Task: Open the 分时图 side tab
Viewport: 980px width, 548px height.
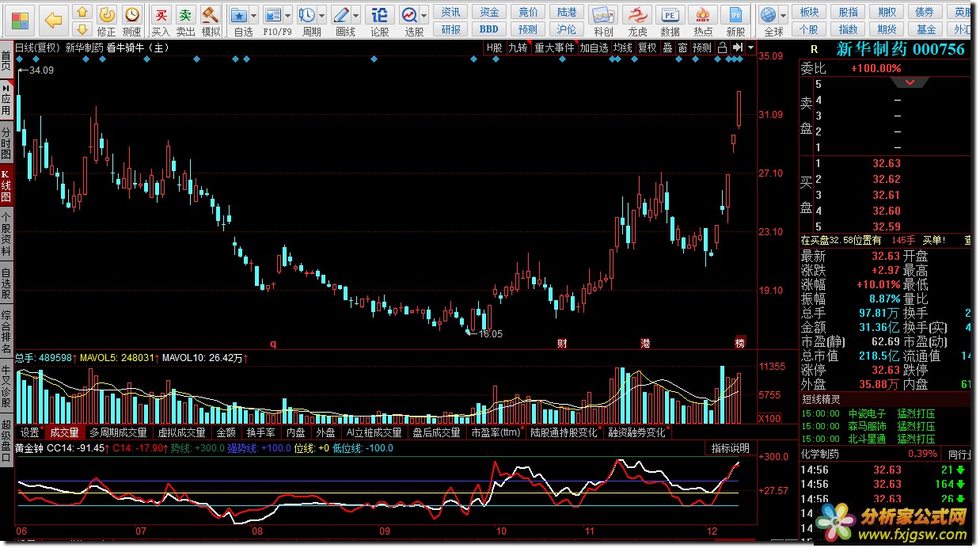Action: pos(6,143)
